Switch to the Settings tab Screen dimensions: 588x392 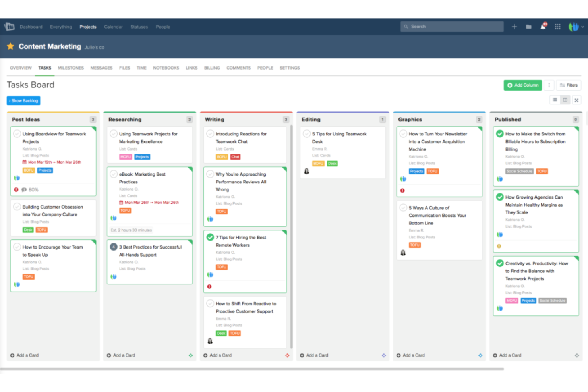[x=290, y=68]
